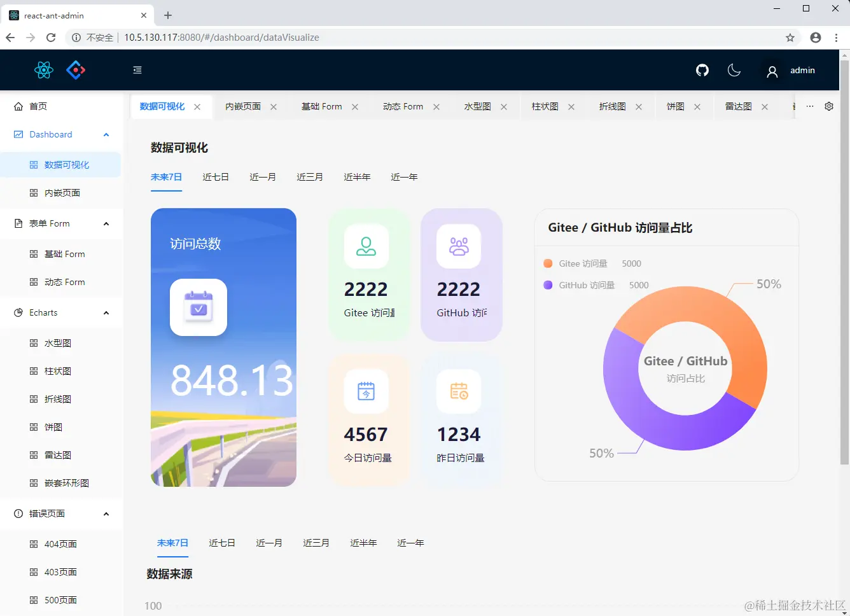850x616 pixels.
Task: Go back in browser history
Action: (10, 38)
